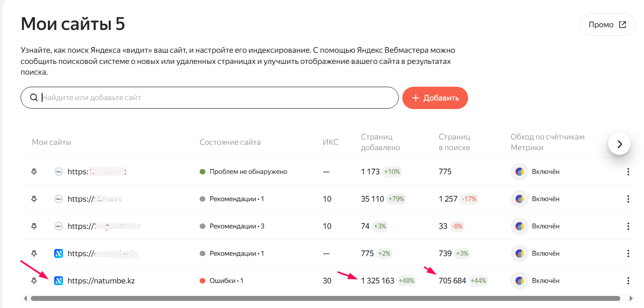Click the search magnifier icon

click(34, 97)
